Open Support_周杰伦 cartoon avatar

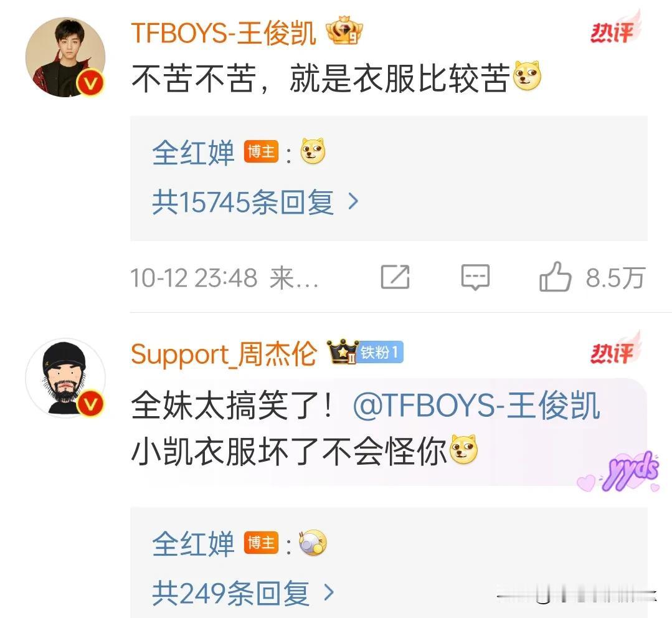(x=65, y=378)
